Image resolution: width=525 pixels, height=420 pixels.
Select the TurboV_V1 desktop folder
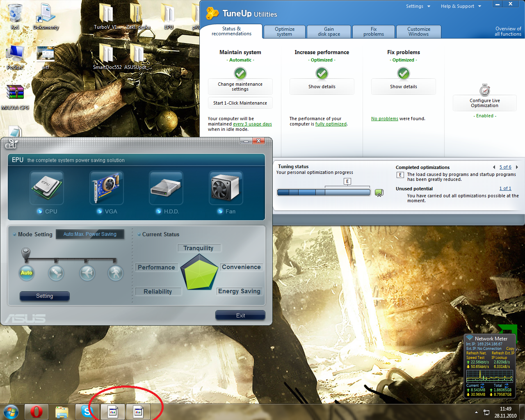click(x=106, y=17)
